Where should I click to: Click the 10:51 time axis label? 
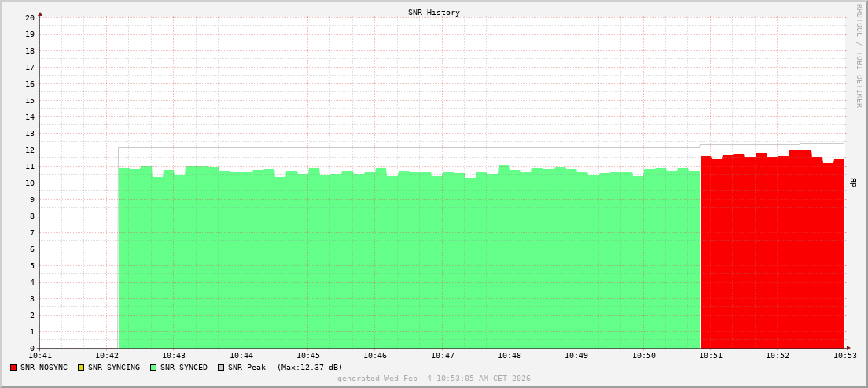pos(711,356)
